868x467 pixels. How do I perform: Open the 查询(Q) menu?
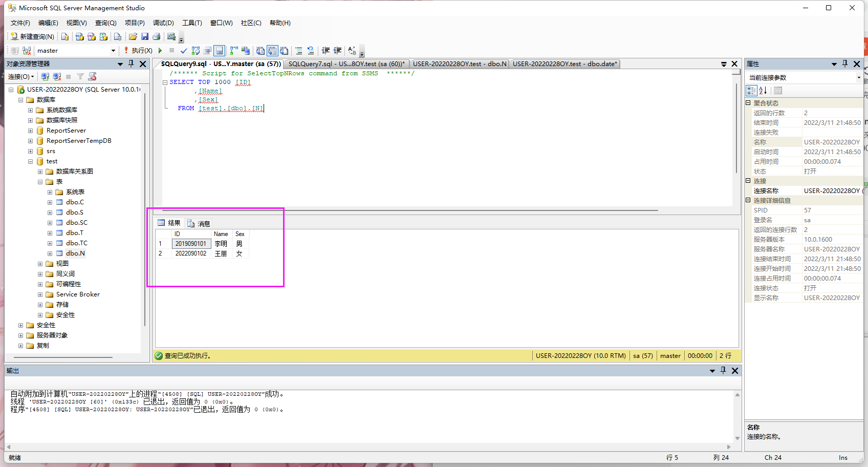(x=106, y=23)
